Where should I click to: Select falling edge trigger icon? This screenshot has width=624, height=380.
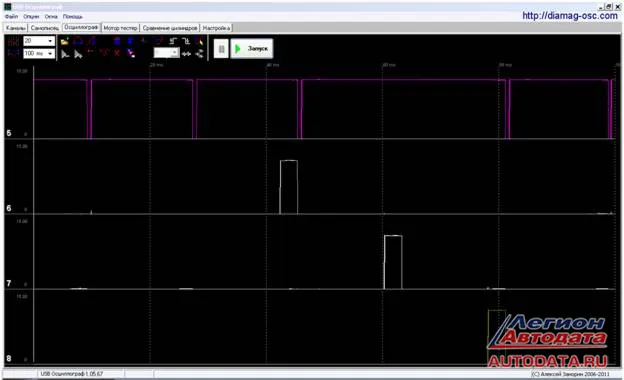coord(186,41)
